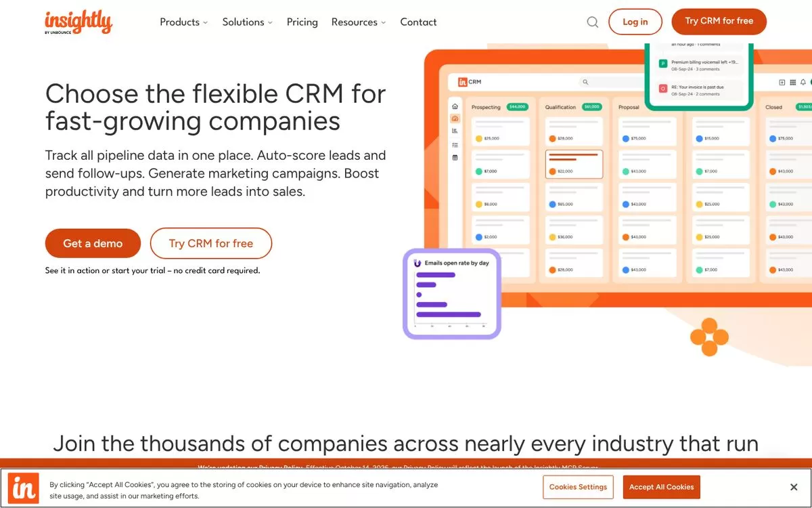Click the 'Choose the flexible CRM' headline
The image size is (812, 508).
[x=216, y=107]
